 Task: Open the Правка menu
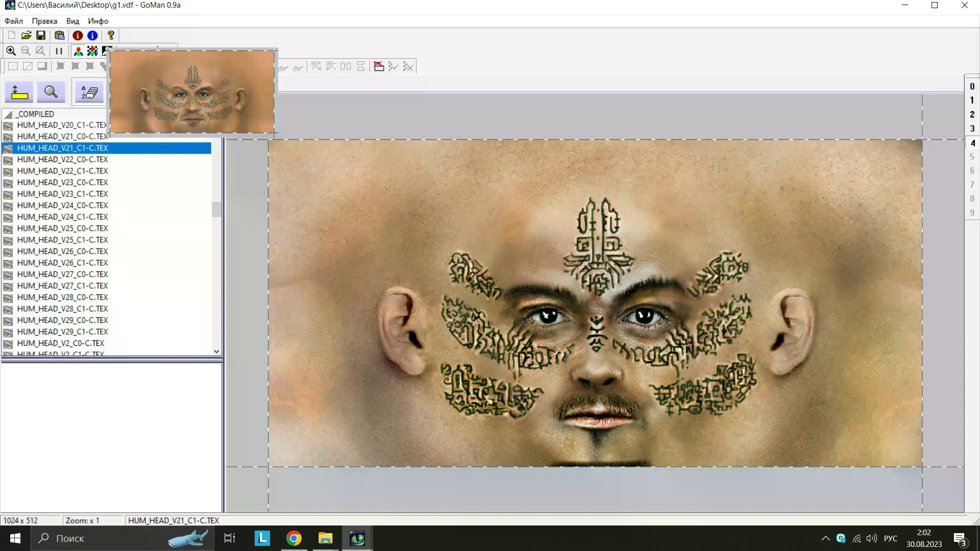coord(44,21)
